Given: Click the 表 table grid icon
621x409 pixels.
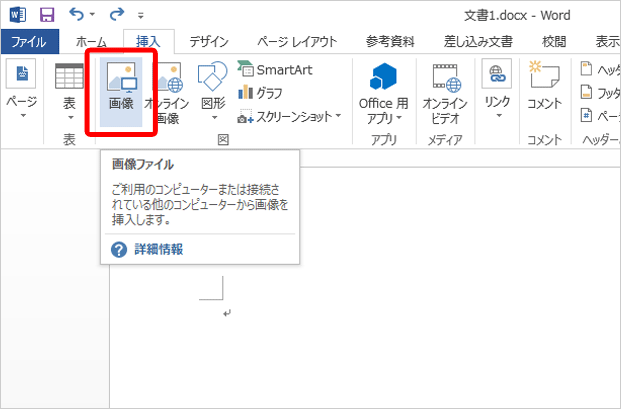Looking at the screenshot, I should 69,75.
